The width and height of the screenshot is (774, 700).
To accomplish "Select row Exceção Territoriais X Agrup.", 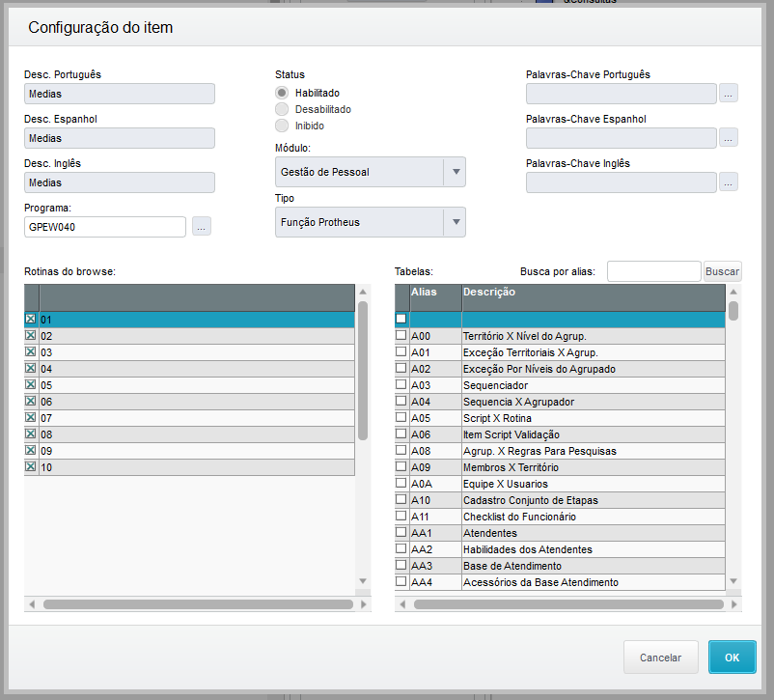I will click(x=561, y=352).
